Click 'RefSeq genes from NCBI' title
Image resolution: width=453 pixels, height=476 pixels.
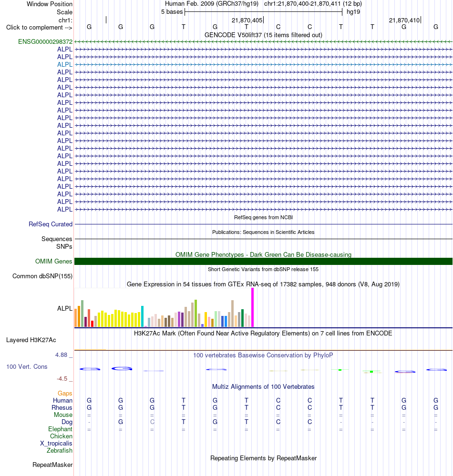coord(263,217)
